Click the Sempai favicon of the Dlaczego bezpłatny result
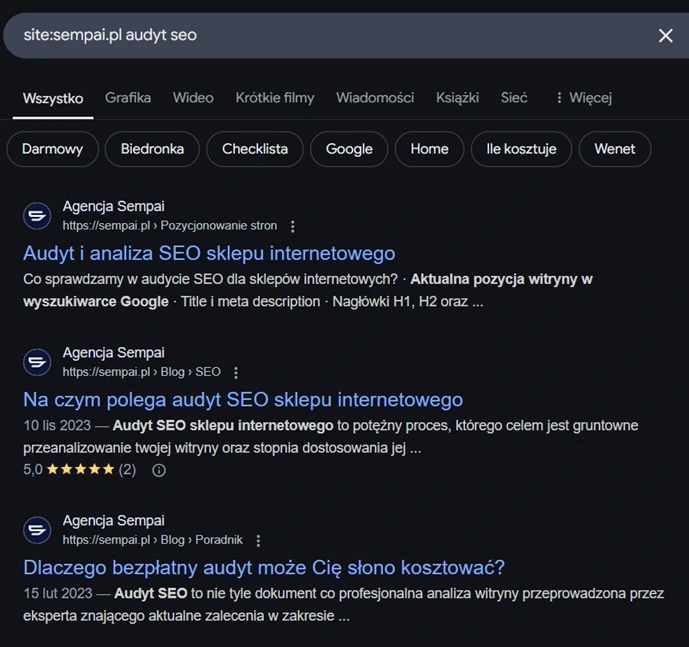 [37, 530]
